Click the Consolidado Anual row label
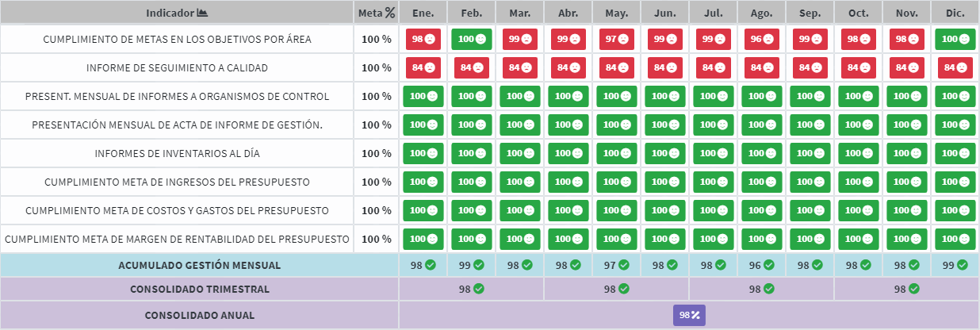The image size is (980, 330). (199, 315)
